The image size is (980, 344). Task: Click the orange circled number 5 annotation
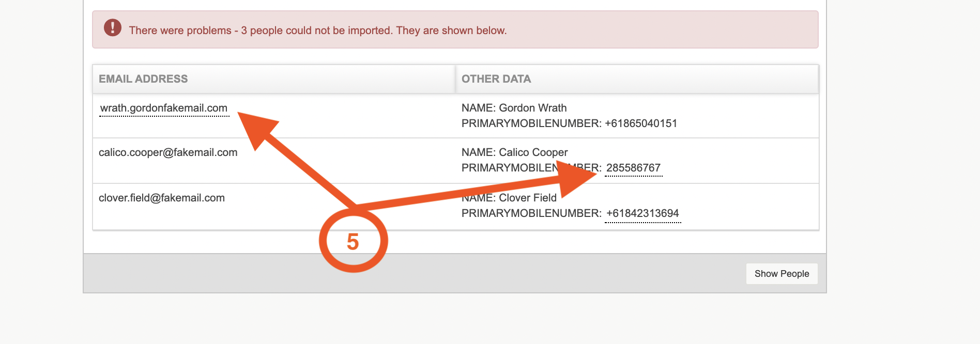[353, 241]
